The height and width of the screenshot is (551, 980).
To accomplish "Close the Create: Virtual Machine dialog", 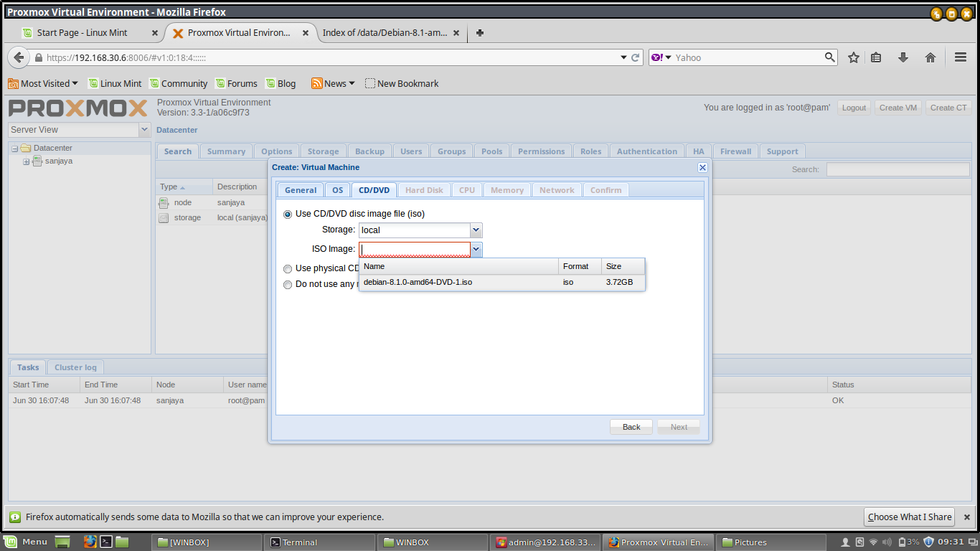I will [x=702, y=167].
